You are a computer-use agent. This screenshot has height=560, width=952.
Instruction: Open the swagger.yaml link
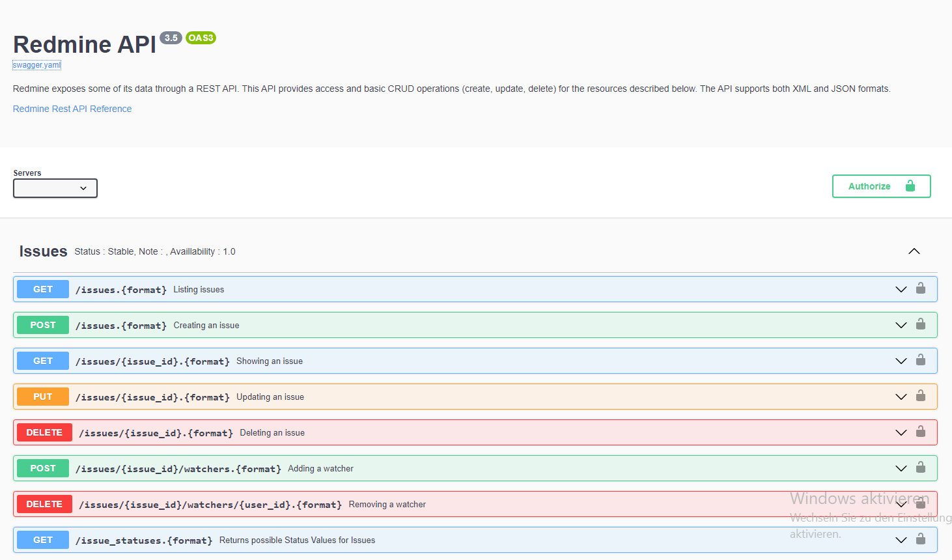36,65
